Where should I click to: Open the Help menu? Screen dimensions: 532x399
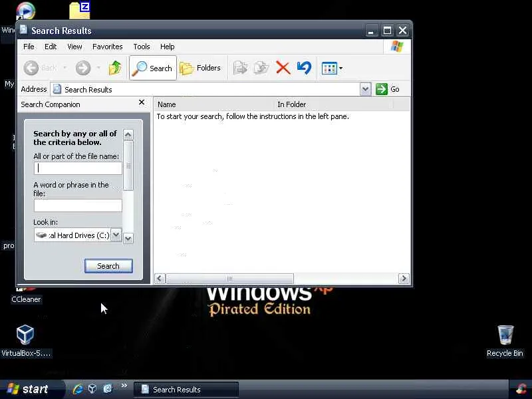[168, 47]
